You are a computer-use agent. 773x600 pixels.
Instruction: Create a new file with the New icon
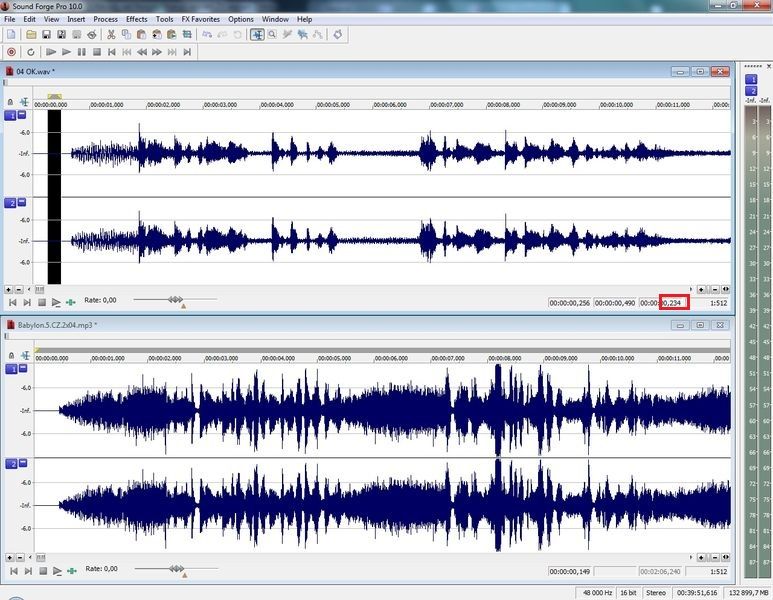pos(11,35)
